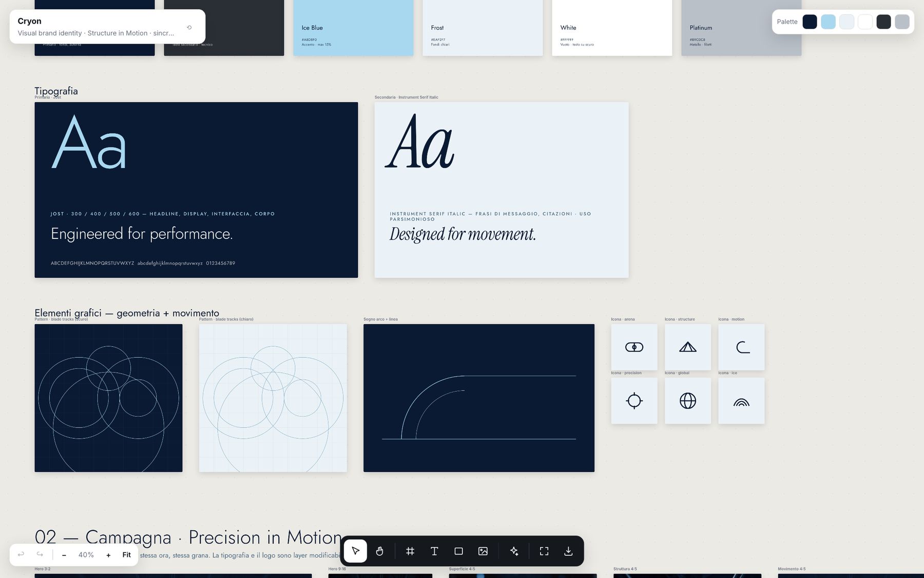
Task: Click the 40% zoom level value
Action: 86,555
